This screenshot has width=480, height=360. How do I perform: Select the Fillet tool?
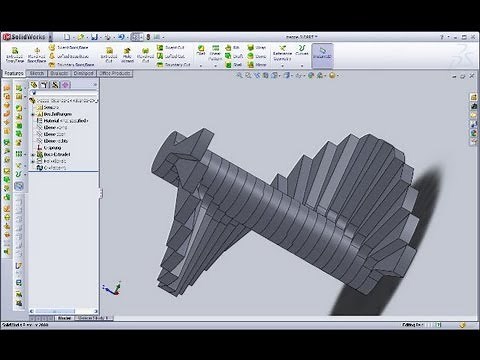coord(201,50)
